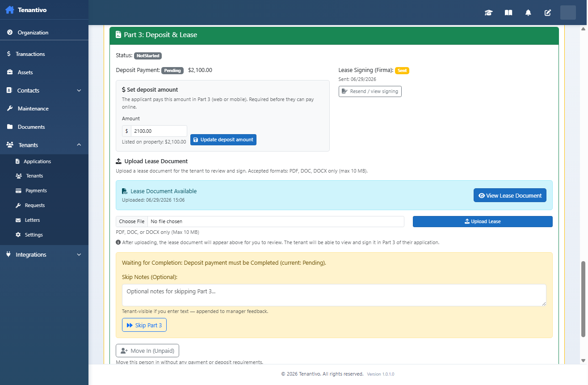Click Choose File for lease upload
Image resolution: width=588 pixels, height=385 pixels.
point(132,221)
